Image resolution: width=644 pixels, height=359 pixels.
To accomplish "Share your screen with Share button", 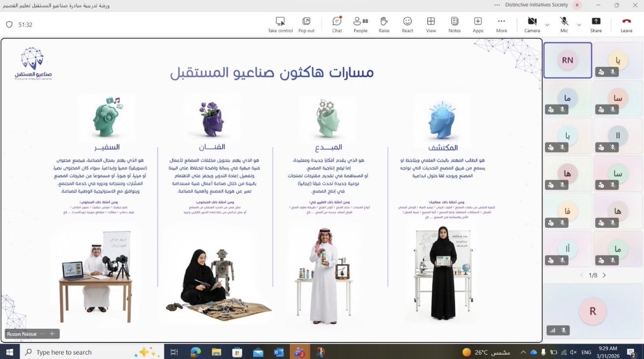I will [596, 25].
